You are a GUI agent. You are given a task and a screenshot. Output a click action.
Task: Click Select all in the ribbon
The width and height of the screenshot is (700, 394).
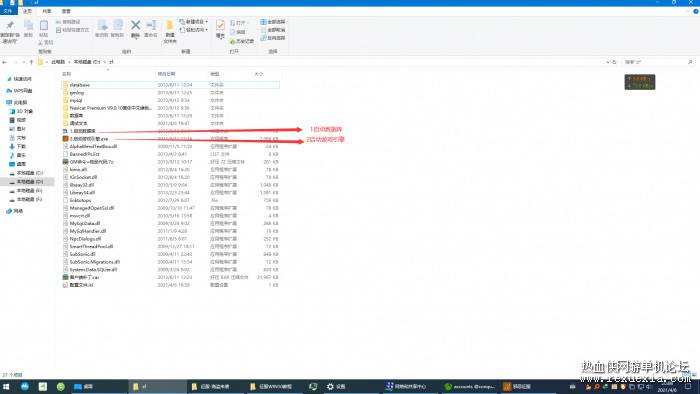[x=272, y=22]
